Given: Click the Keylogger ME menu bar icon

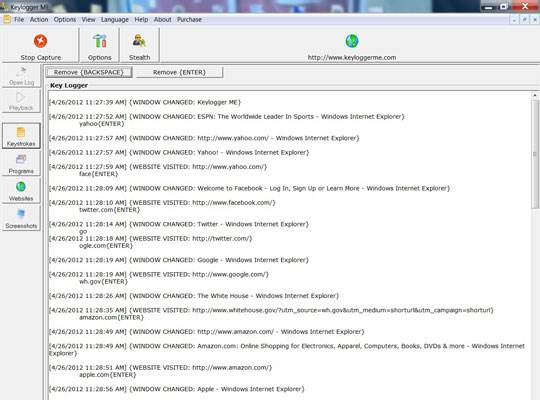Looking at the screenshot, I should [7, 19].
